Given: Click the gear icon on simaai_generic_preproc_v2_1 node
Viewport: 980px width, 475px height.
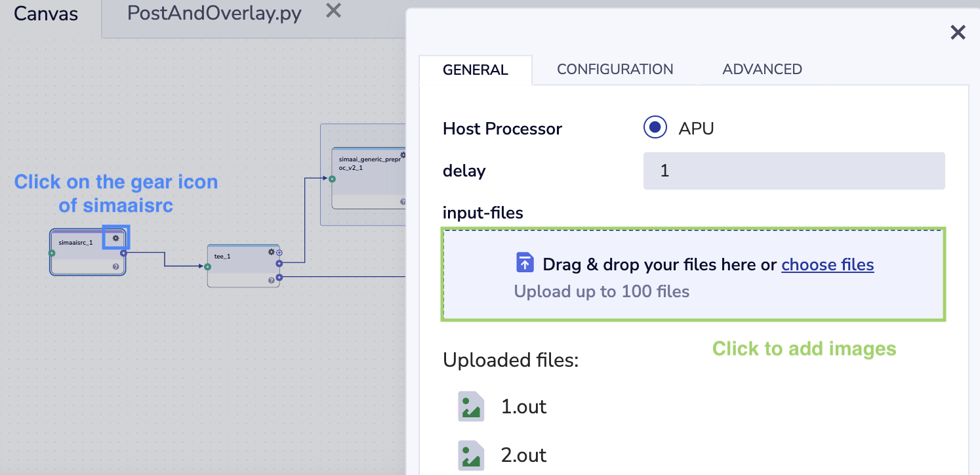Looking at the screenshot, I should [x=403, y=155].
